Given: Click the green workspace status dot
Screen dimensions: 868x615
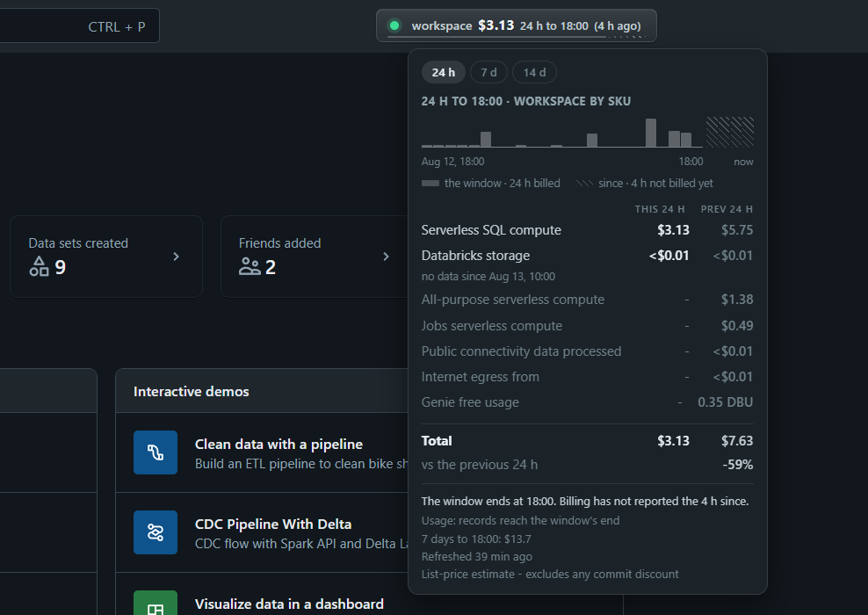Looking at the screenshot, I should click(x=394, y=25).
